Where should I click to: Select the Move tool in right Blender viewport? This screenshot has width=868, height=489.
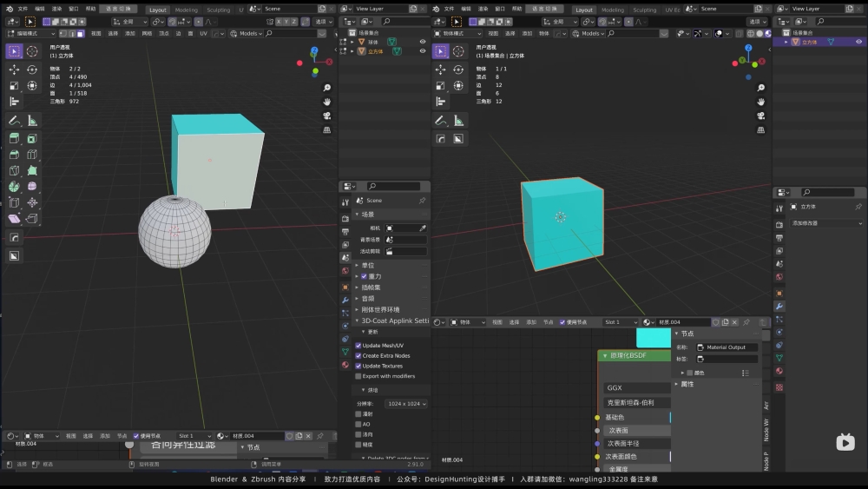click(441, 69)
